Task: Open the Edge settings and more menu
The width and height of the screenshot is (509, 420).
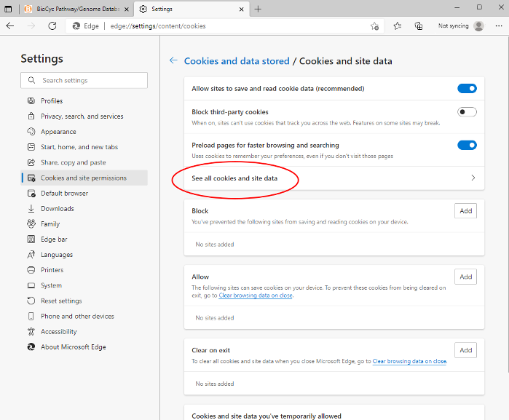Action: (498, 25)
